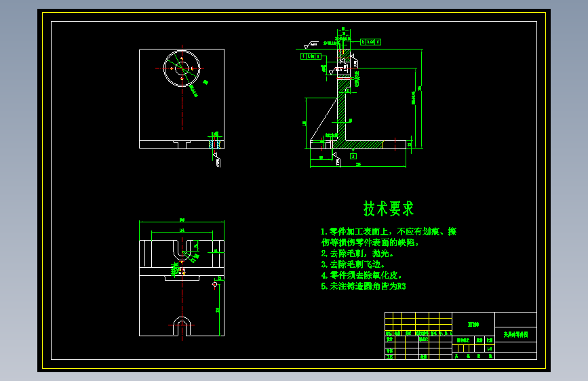Click the boxed datum symbol below the section view
Image resolution: width=588 pixels, height=381 pixels.
[353, 156]
